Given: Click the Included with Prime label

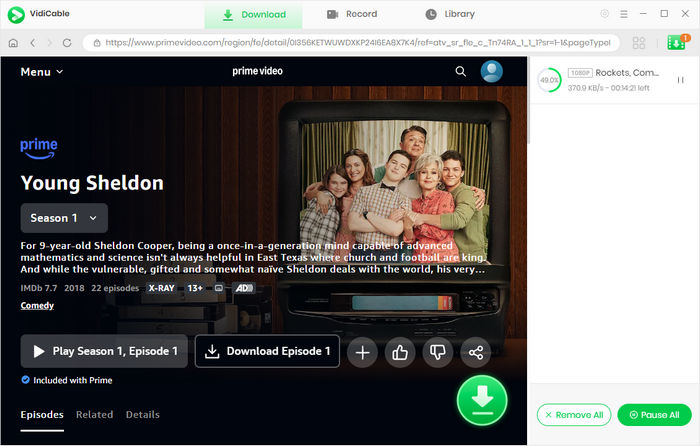Looking at the screenshot, I should (73, 380).
